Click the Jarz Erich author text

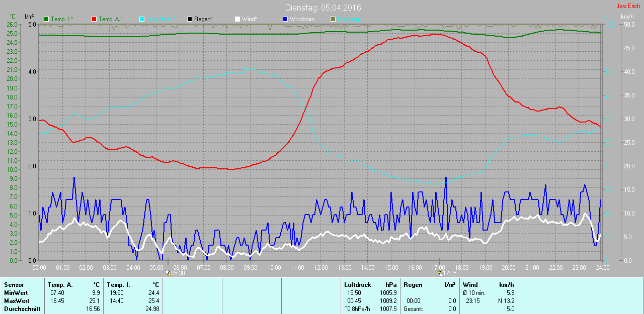click(x=628, y=6)
